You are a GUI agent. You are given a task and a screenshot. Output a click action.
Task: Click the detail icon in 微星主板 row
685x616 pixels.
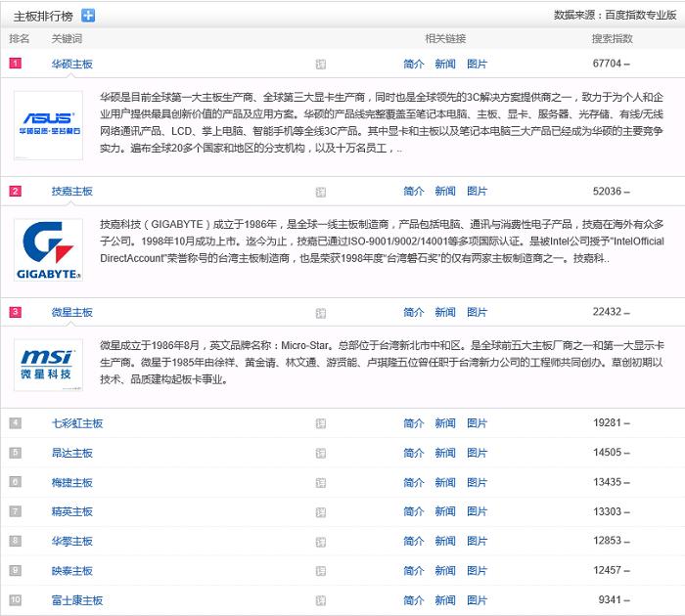(x=321, y=313)
